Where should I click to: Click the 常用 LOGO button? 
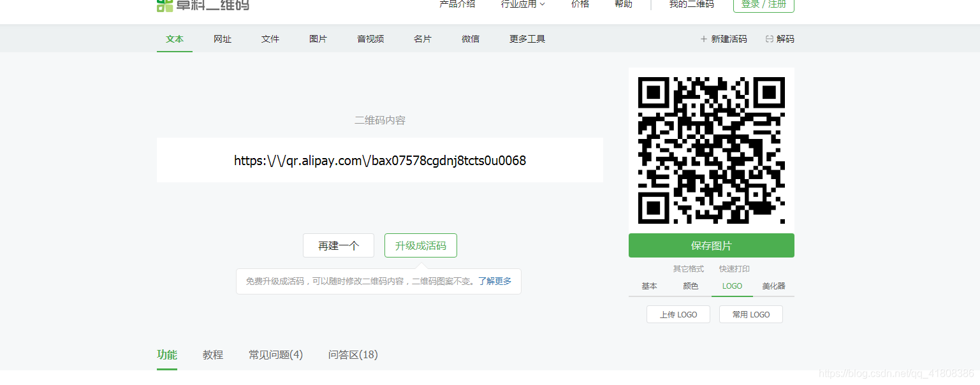pos(751,314)
